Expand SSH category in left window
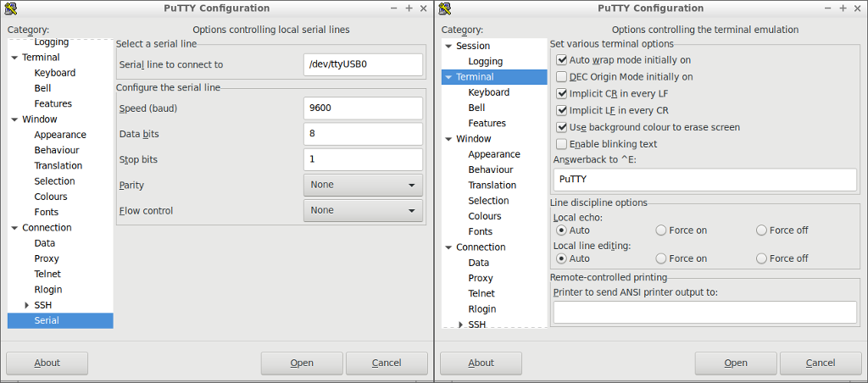The width and height of the screenshot is (868, 383). [x=26, y=305]
